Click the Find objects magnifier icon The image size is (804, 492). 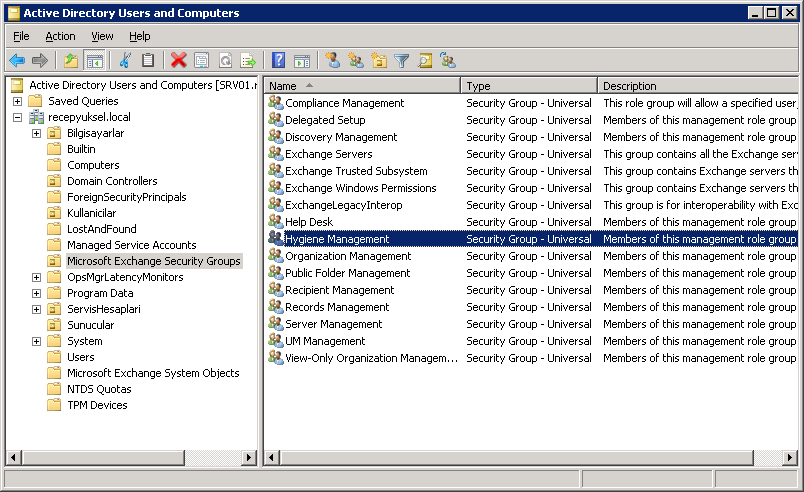click(x=425, y=61)
